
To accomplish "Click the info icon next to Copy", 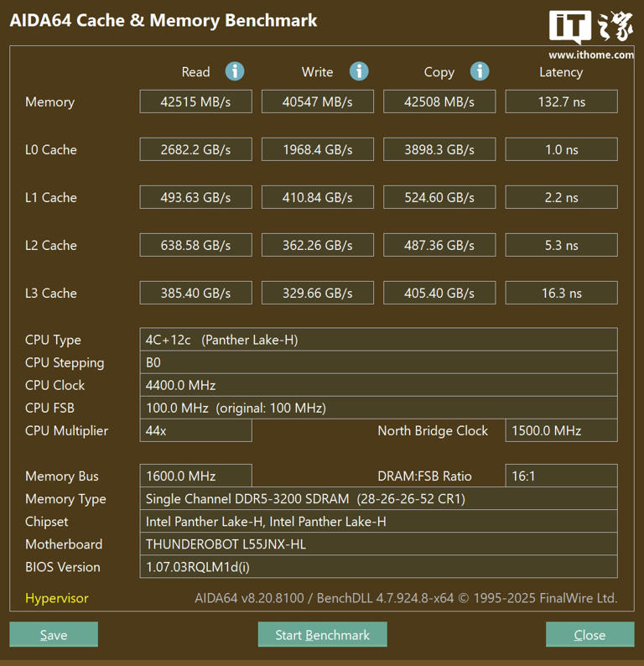I will point(480,71).
